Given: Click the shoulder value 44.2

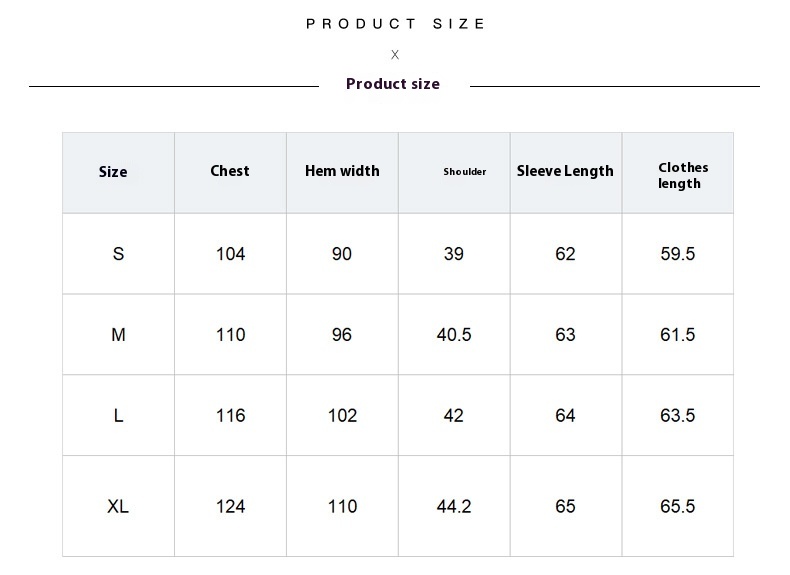Looking at the screenshot, I should (454, 506).
